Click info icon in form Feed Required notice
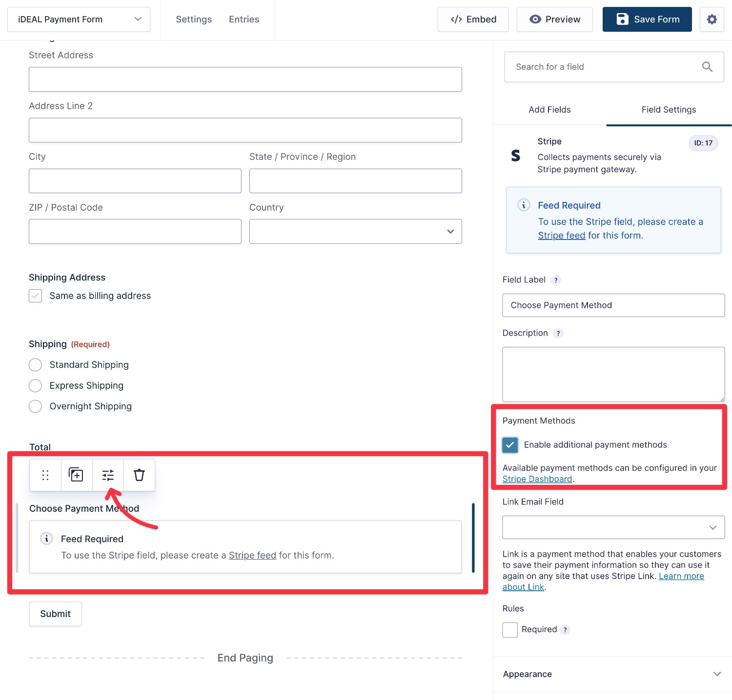732x700 pixels. [x=46, y=539]
